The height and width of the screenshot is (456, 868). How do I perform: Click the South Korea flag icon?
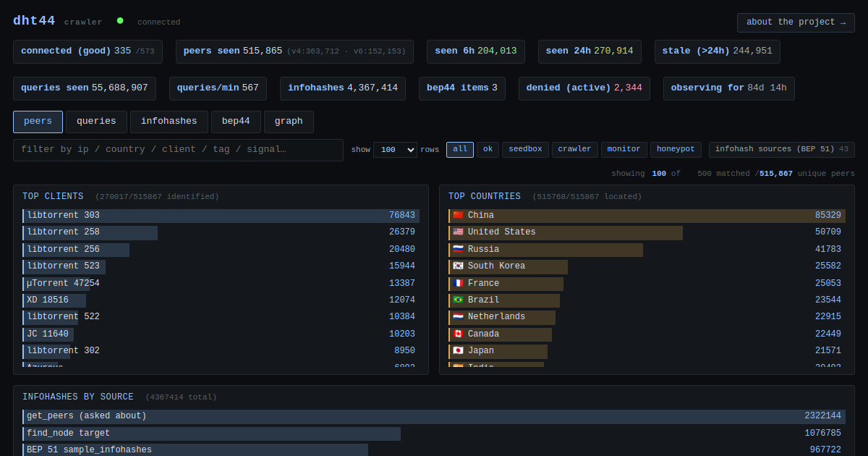click(458, 266)
